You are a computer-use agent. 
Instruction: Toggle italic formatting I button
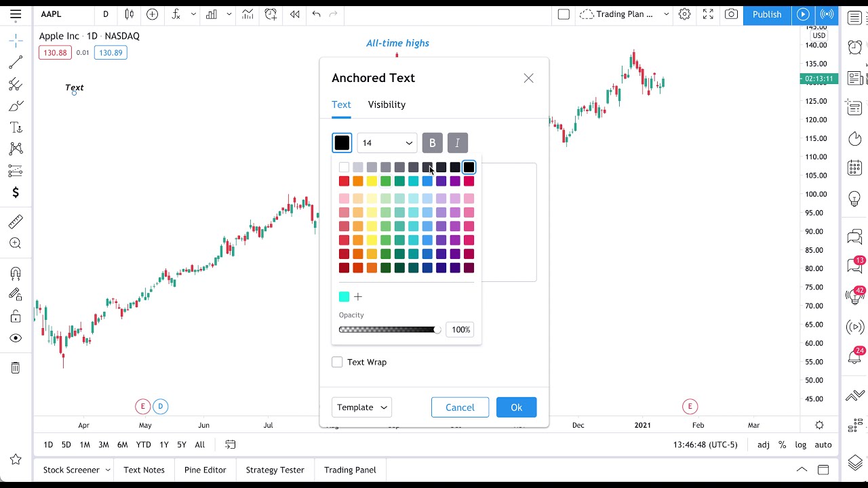point(457,143)
